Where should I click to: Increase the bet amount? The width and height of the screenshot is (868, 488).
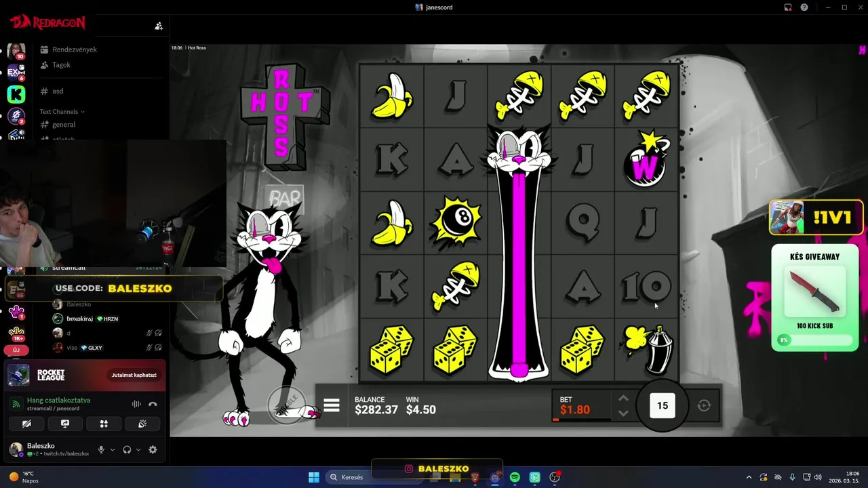(623, 399)
